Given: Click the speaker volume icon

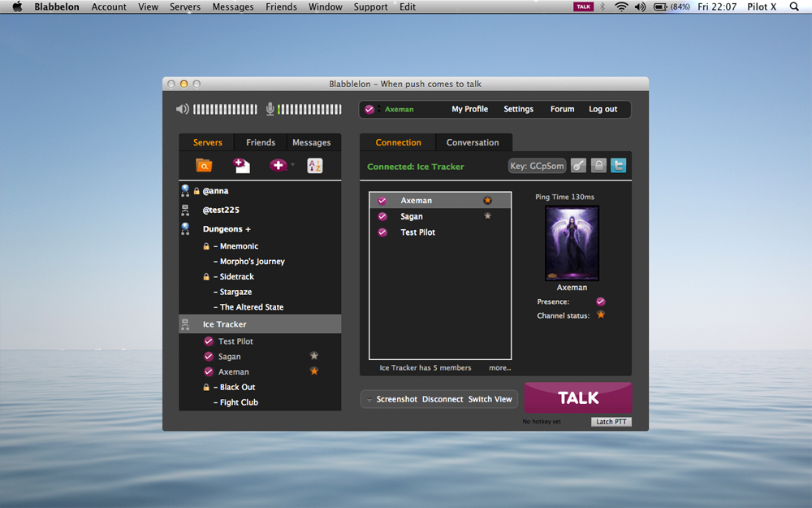Looking at the screenshot, I should tap(183, 109).
